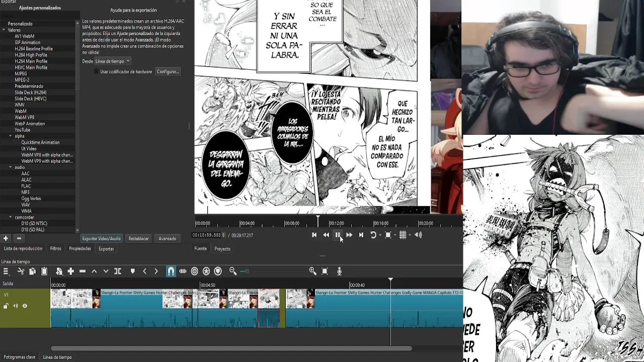Open the player zoom dropdown arrow
Screen dimensions: 644x362
click(395, 235)
